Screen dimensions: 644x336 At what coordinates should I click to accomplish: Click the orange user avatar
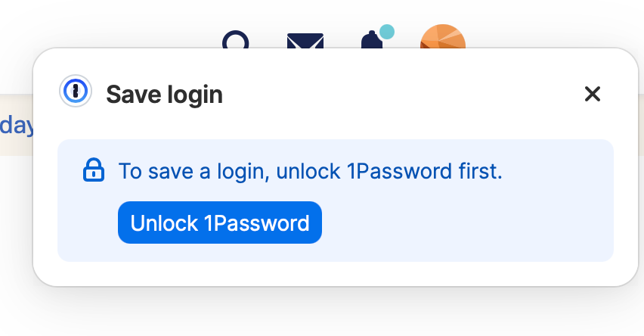[442, 38]
